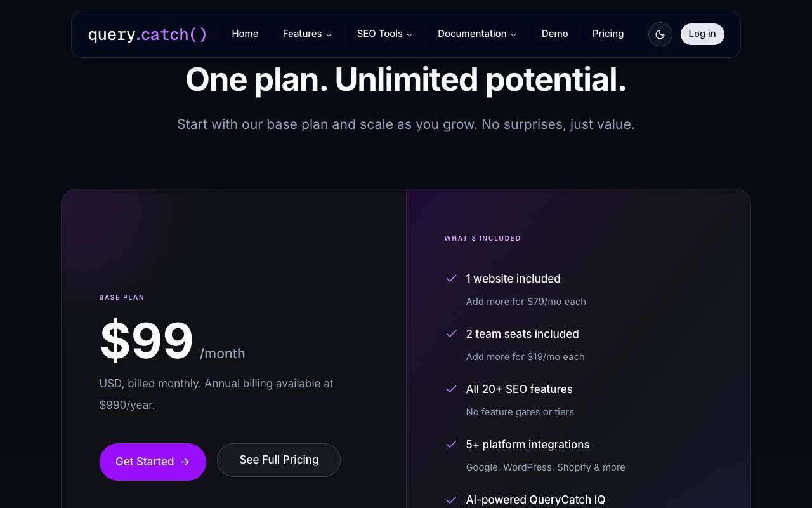Click checkmark beside 2 team seats included
The height and width of the screenshot is (508, 812).
click(x=452, y=333)
